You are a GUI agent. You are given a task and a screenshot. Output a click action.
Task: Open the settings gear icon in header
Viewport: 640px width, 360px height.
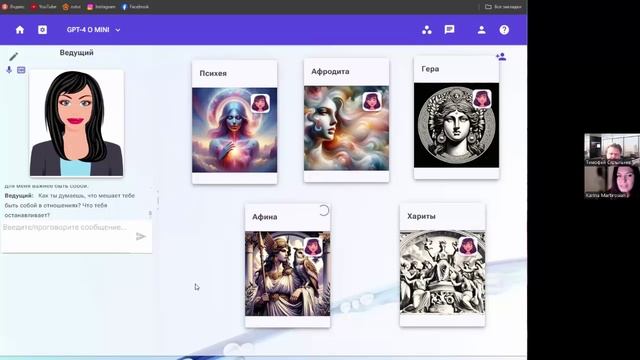(x=42, y=30)
